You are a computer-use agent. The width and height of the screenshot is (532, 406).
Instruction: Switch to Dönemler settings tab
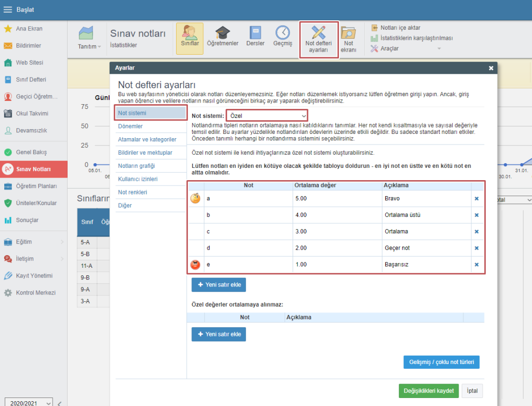click(x=151, y=126)
